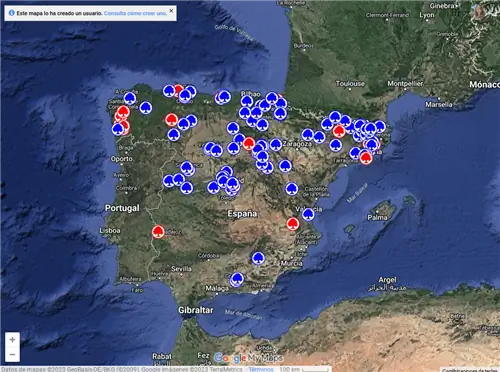Close the user-created map info banner
The height and width of the screenshot is (372, 500).
pos(171,11)
